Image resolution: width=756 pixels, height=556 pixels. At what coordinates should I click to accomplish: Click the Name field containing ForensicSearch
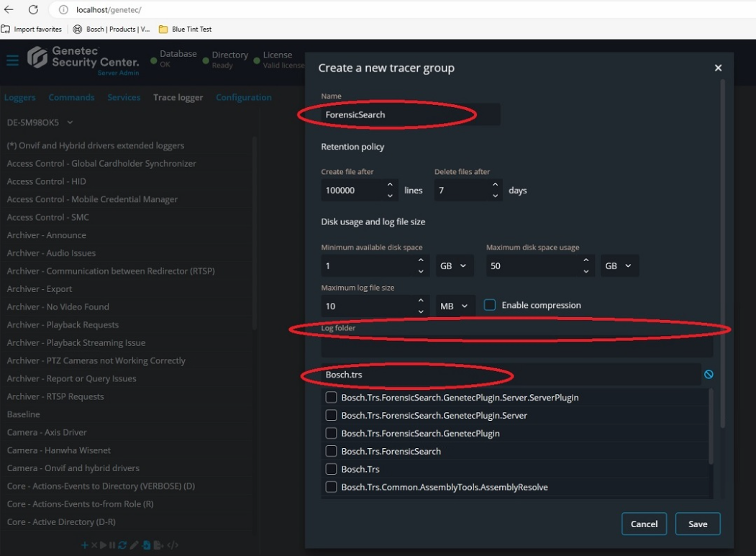click(x=410, y=115)
